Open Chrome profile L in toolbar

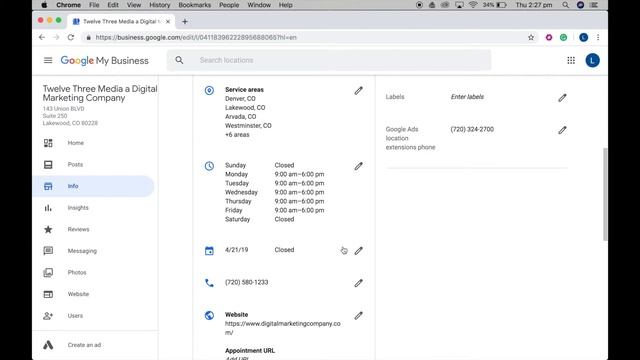583,38
